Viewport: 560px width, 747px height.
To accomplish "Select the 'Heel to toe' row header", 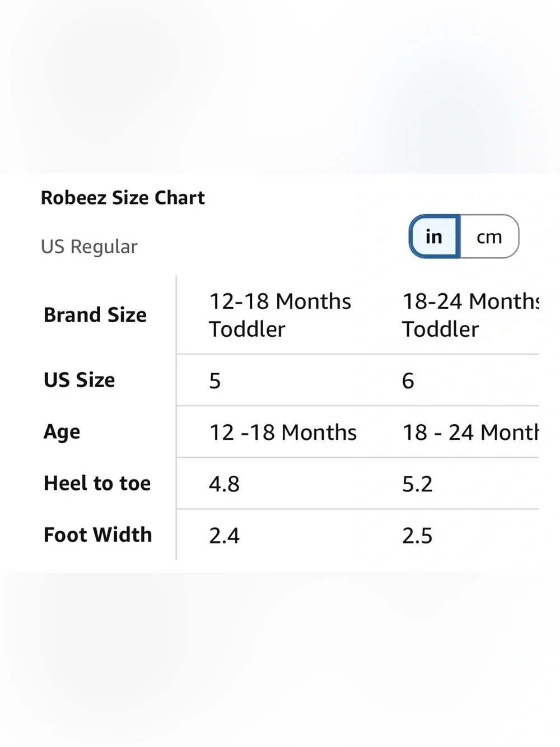I will point(97,483).
